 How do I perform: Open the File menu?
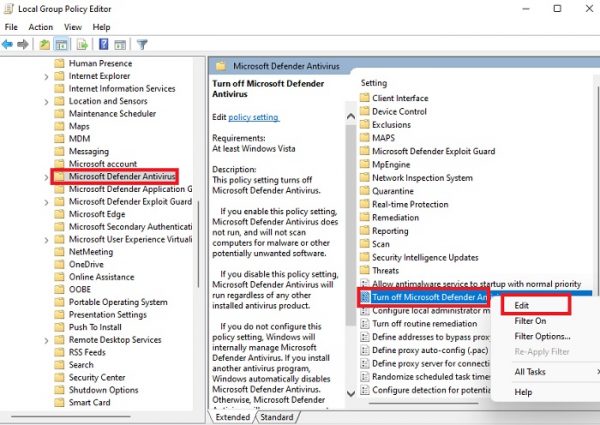[x=11, y=27]
